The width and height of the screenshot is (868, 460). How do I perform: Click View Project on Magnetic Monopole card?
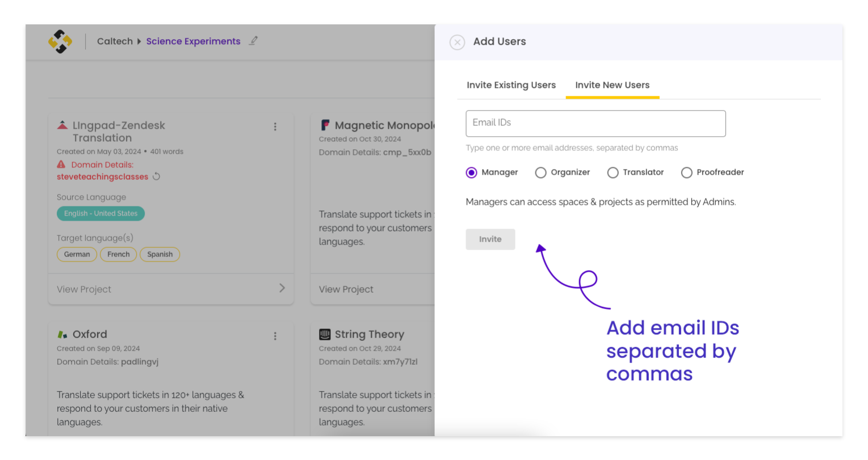[346, 289]
